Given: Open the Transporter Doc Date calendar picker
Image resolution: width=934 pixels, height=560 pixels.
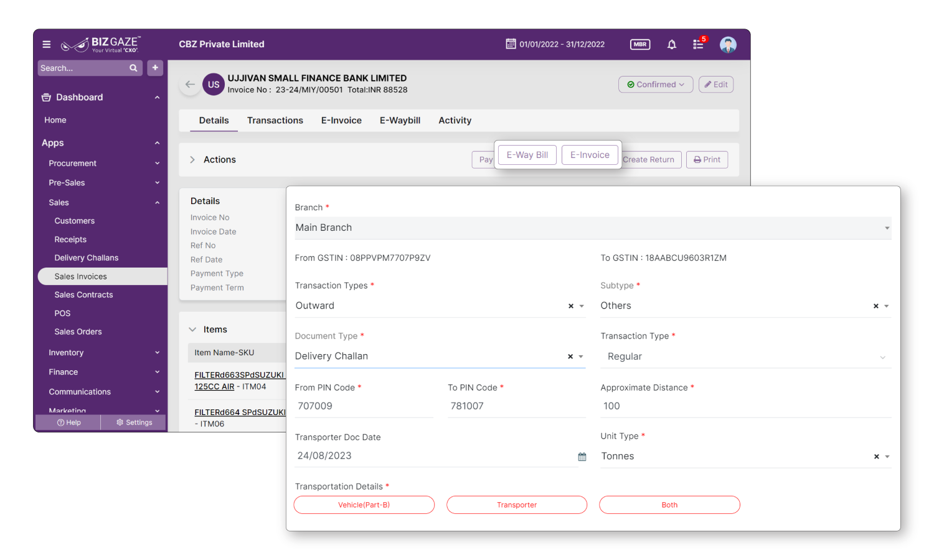Looking at the screenshot, I should [x=582, y=457].
